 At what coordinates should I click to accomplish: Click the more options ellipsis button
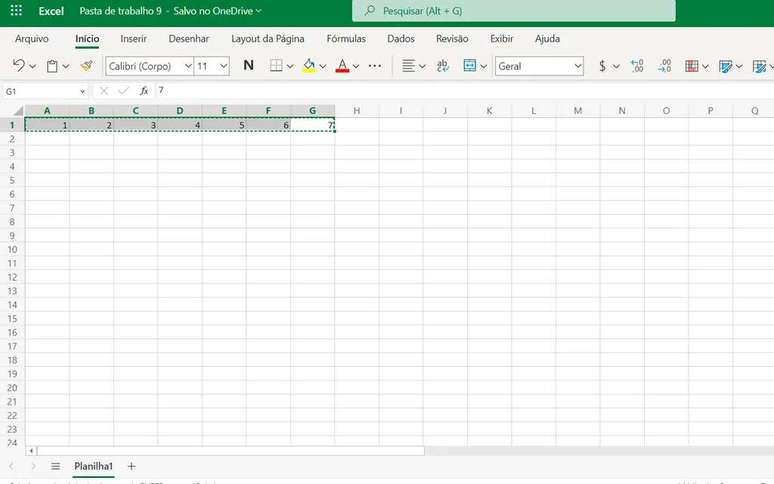tap(375, 66)
